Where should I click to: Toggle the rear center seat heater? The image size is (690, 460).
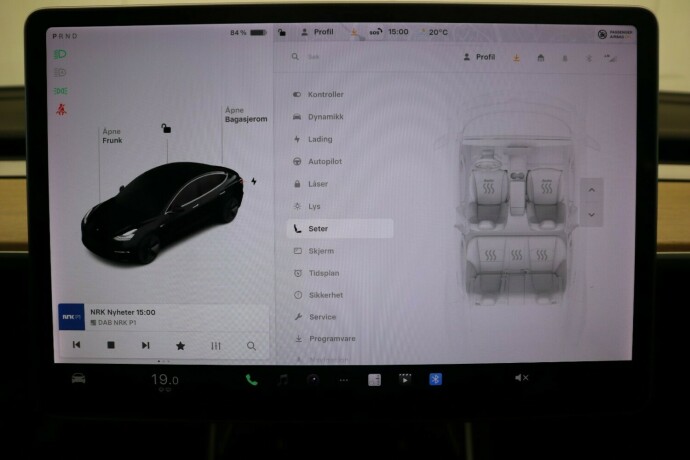click(516, 255)
